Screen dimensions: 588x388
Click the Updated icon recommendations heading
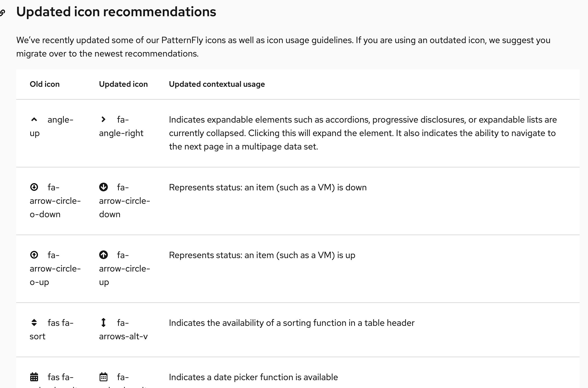(116, 12)
